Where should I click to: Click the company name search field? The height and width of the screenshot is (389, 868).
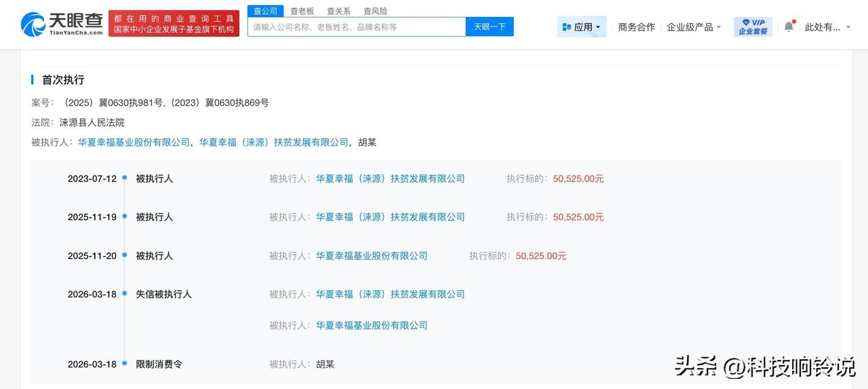[357, 27]
